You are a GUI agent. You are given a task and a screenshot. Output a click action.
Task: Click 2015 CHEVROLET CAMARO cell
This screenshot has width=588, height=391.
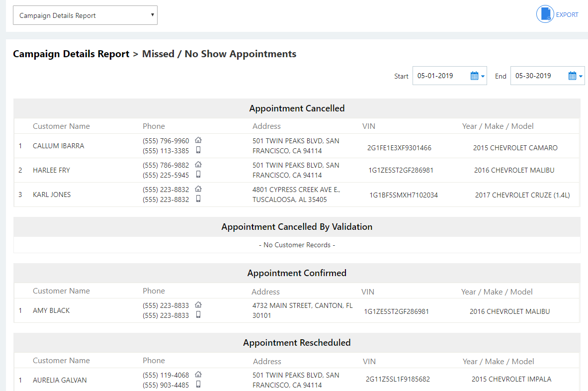pyautogui.click(x=515, y=148)
